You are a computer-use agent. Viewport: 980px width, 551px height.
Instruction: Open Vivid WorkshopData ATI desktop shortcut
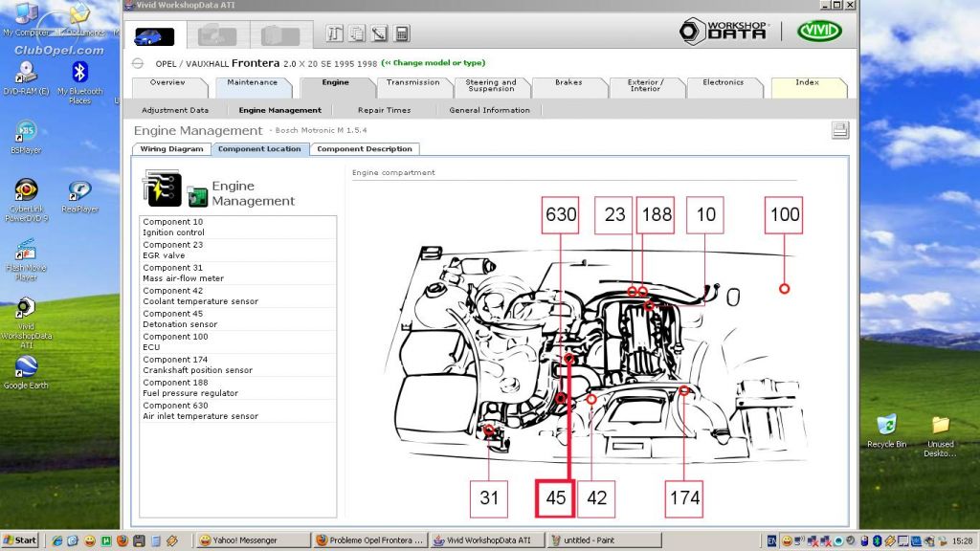pos(26,323)
